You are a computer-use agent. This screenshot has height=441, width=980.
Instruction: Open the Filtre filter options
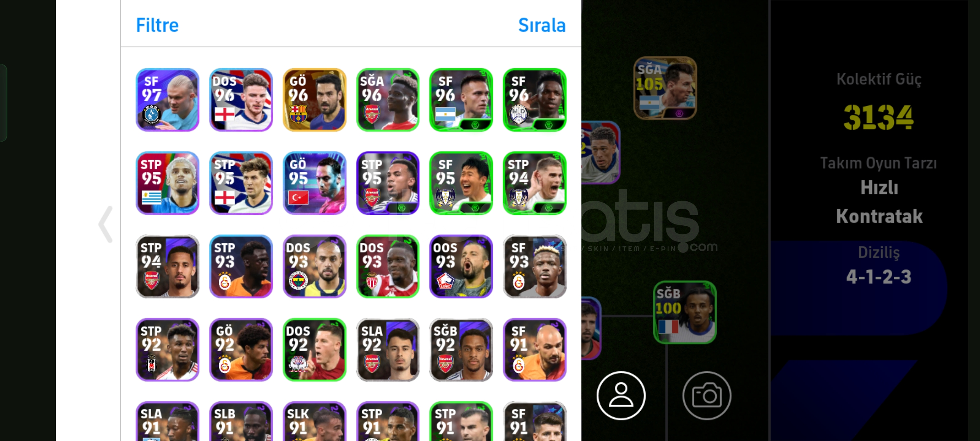point(157,25)
